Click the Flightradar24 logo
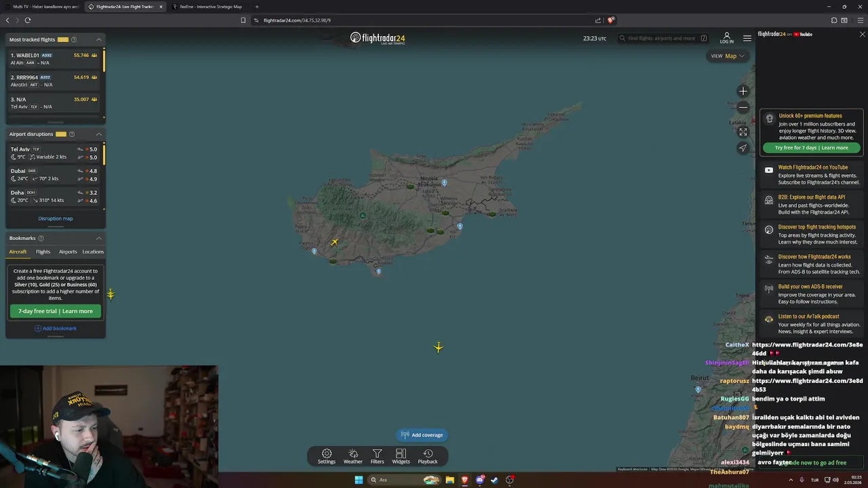This screenshot has height=488, width=868. pyautogui.click(x=378, y=38)
